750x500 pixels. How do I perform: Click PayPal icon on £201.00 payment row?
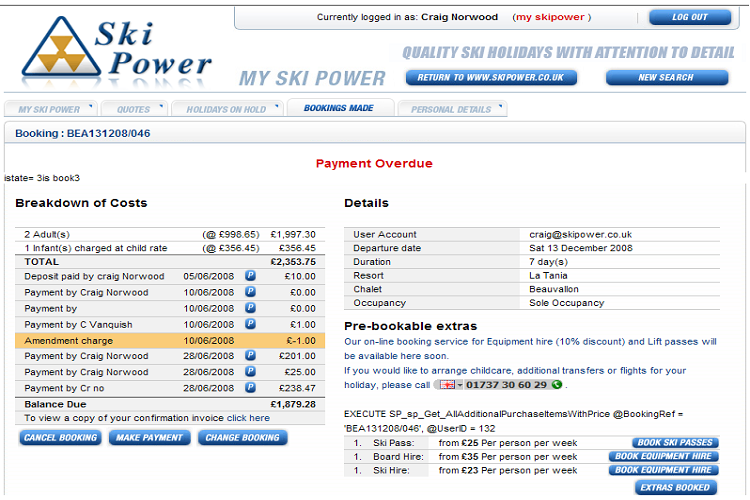point(250,356)
